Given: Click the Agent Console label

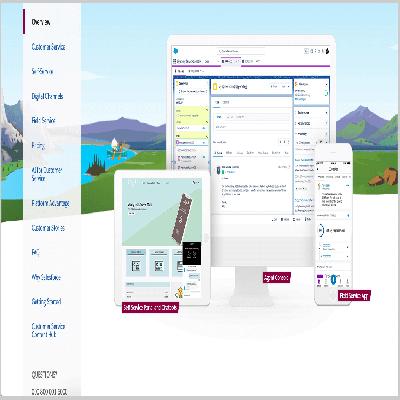Looking at the screenshot, I should click(x=276, y=277).
